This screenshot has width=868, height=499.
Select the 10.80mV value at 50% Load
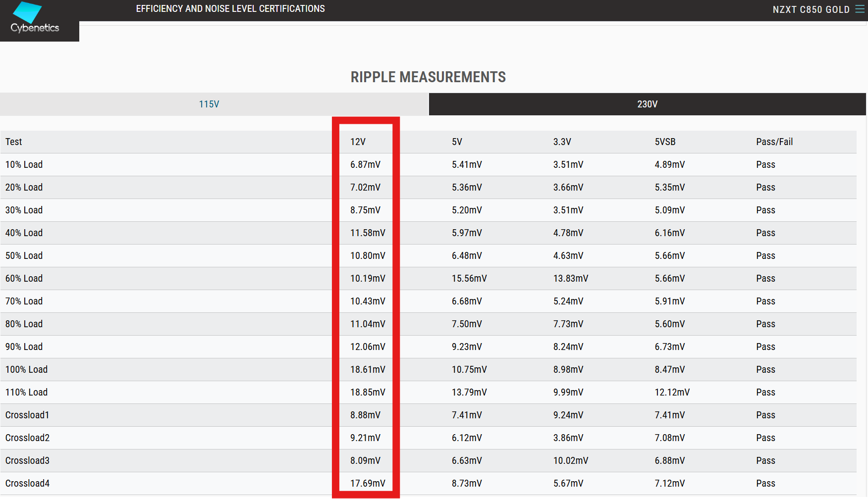point(368,256)
